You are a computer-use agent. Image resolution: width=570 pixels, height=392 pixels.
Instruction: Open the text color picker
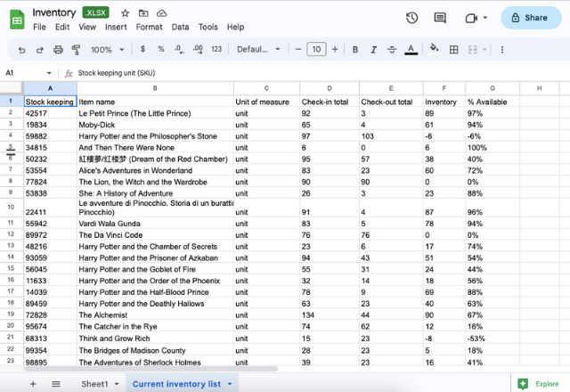[411, 50]
